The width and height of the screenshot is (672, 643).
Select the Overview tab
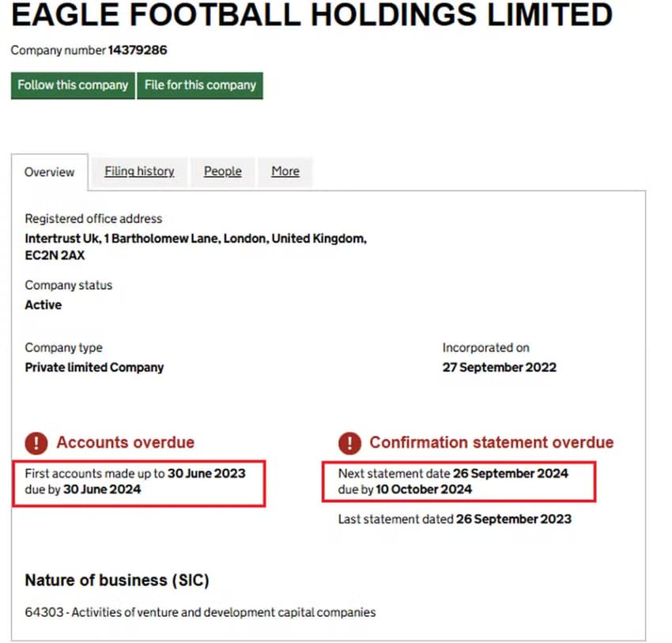coord(49,172)
